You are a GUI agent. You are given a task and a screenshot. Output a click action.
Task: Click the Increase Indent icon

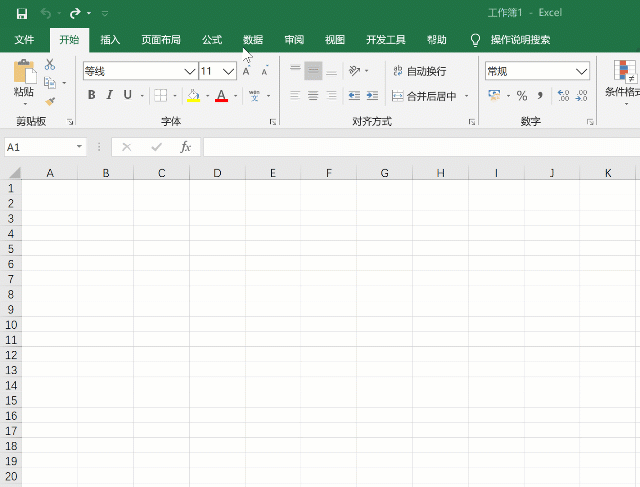tap(372, 96)
